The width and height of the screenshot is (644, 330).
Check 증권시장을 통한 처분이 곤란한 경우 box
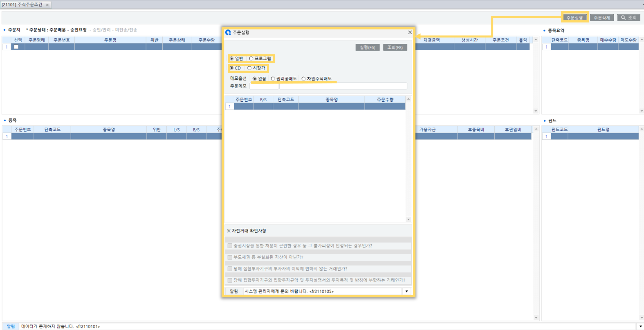(x=230, y=246)
